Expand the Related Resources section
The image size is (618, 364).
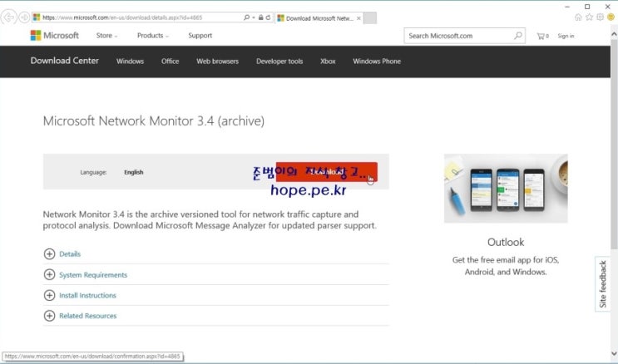click(50, 316)
